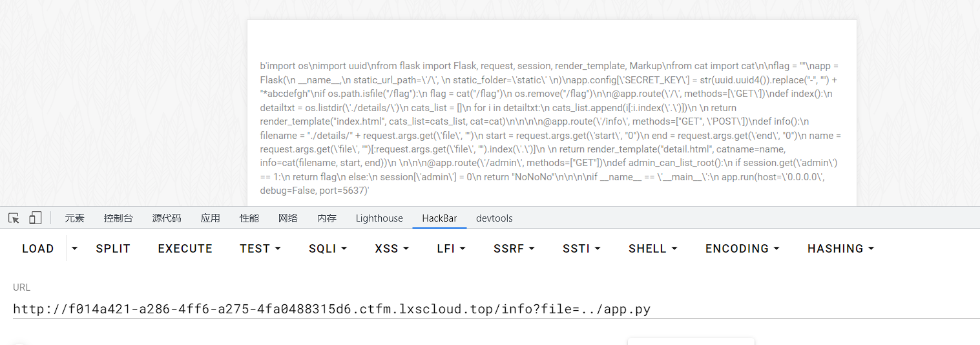
Task: Open the SHELL dropdown
Action: click(x=653, y=249)
